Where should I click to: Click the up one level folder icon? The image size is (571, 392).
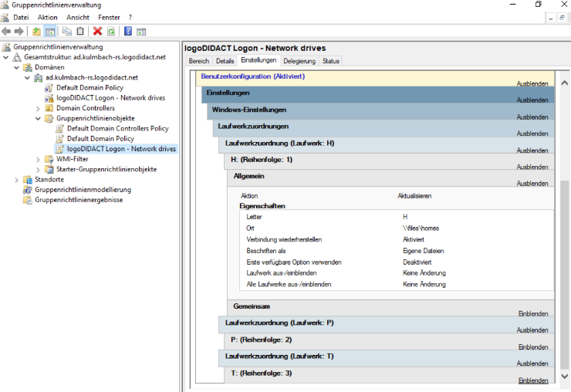(x=36, y=32)
